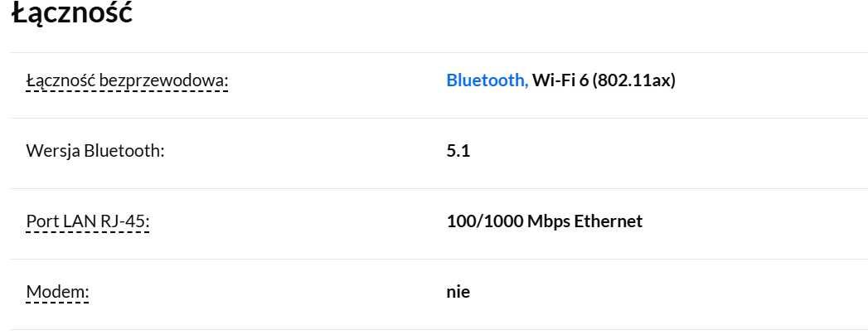868x335 pixels.
Task: Click the 100/1000 Mbps Ethernet value
Action: 544,221
